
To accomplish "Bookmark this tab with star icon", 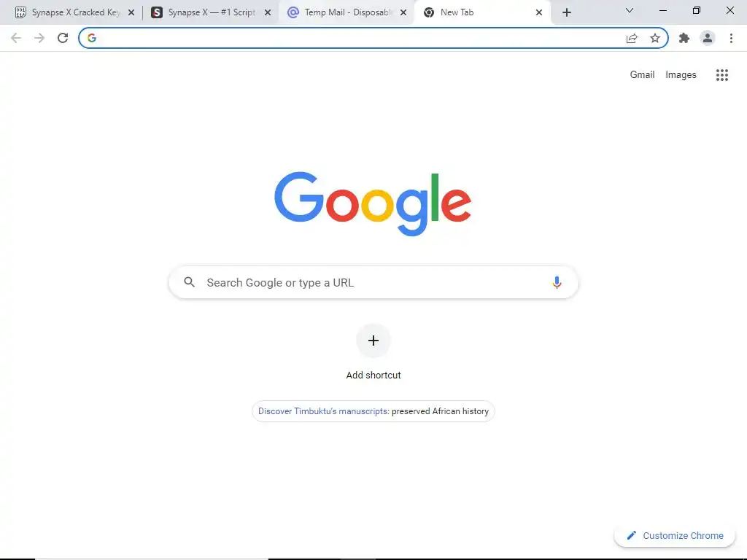I will point(655,38).
